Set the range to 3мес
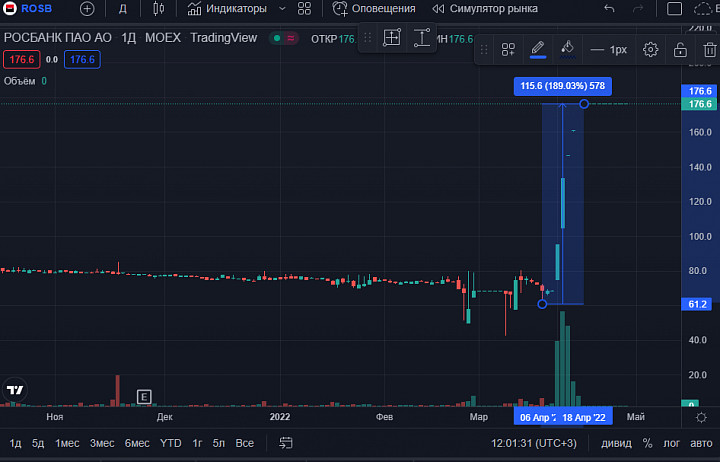This screenshot has height=462, width=720. click(x=102, y=443)
